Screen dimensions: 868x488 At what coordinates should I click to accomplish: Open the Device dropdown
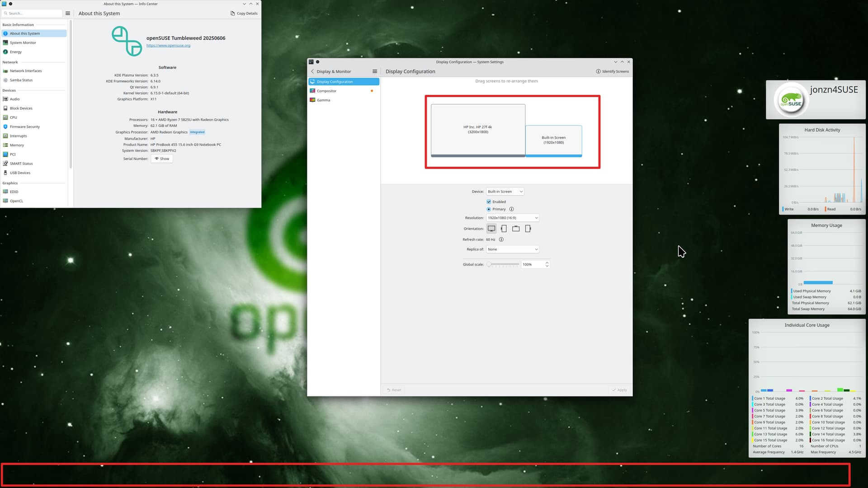click(x=505, y=192)
